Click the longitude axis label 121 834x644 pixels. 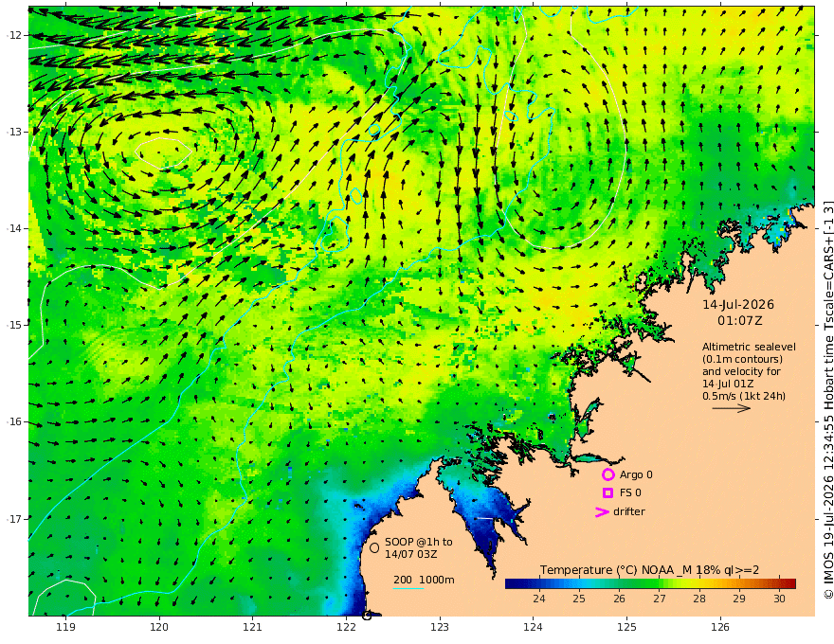click(x=253, y=627)
